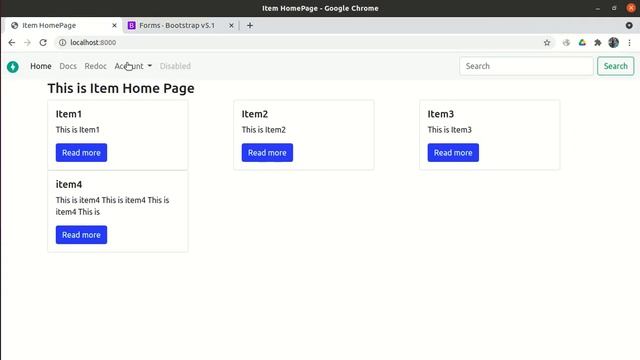The width and height of the screenshot is (640, 360).
Task: Click the green Search button
Action: pyautogui.click(x=616, y=66)
